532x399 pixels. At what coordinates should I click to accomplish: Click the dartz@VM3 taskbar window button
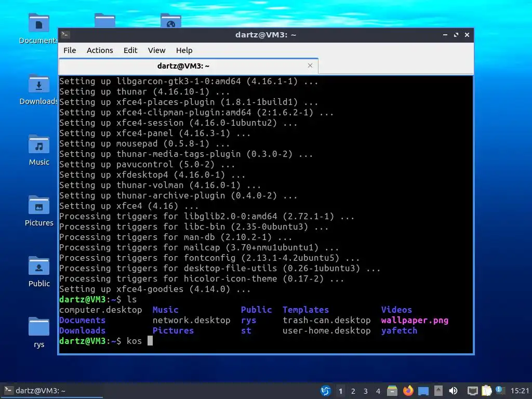point(51,391)
